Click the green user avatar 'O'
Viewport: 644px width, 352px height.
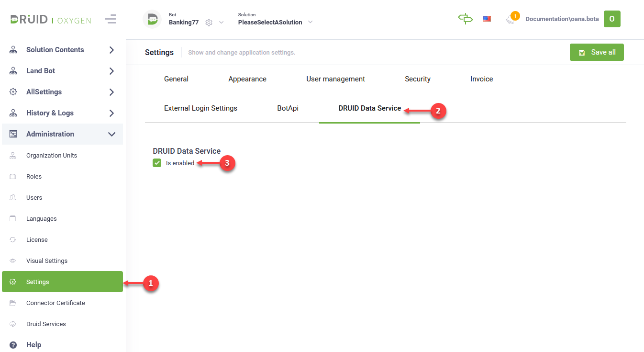point(612,19)
